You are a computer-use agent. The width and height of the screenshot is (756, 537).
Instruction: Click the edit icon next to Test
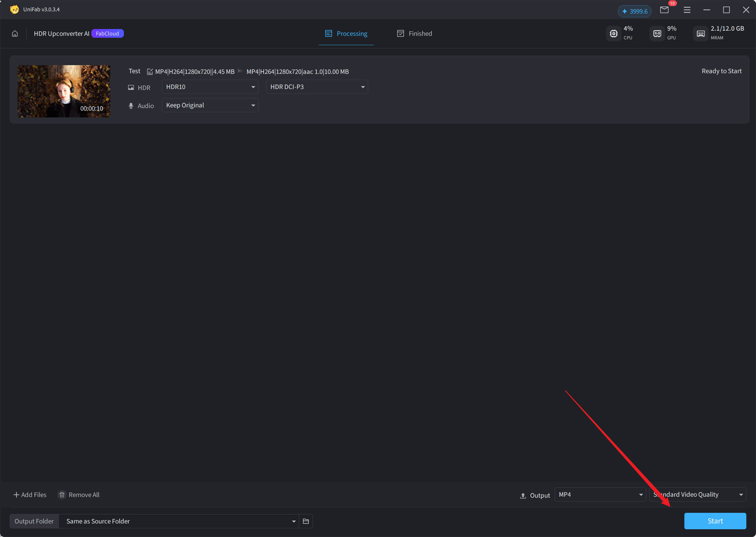[150, 72]
